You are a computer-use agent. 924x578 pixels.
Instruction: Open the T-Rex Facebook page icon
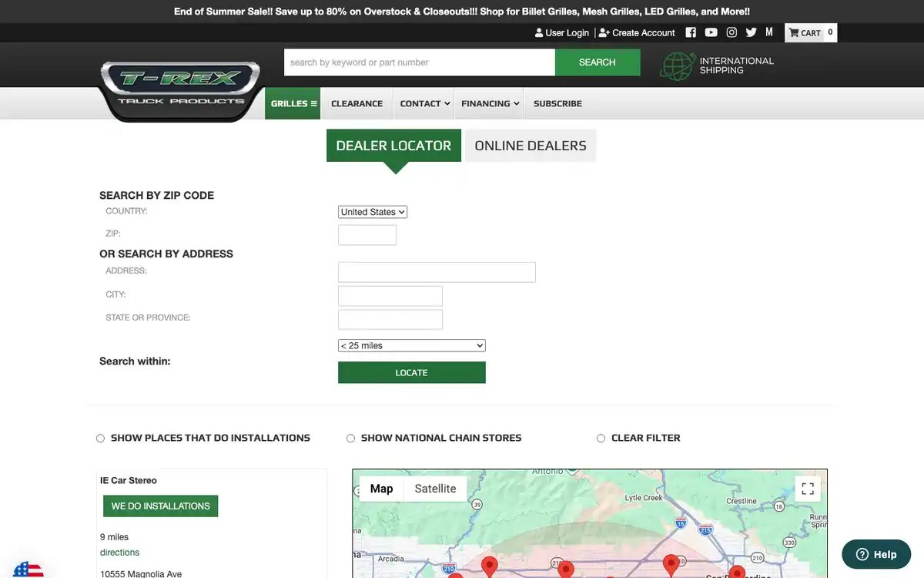pos(691,32)
